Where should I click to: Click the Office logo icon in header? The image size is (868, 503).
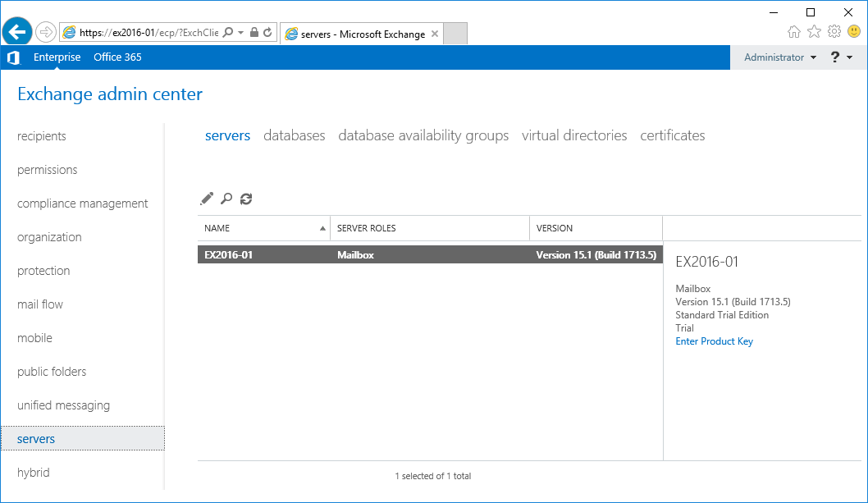(14, 57)
